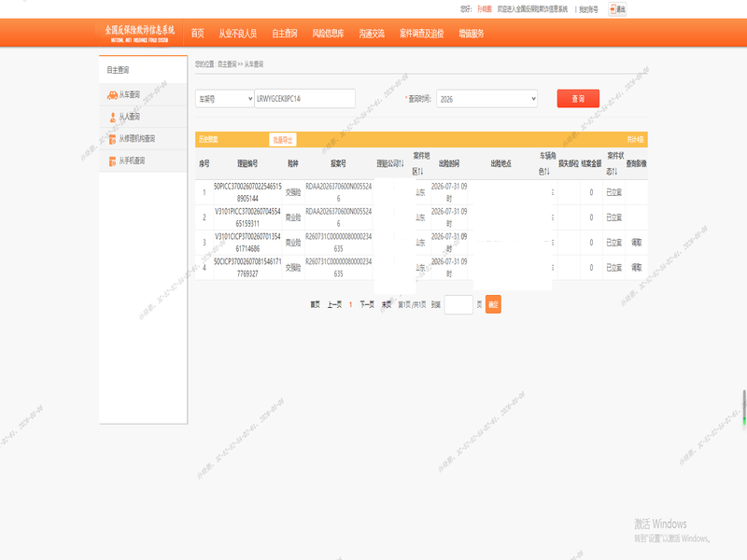Click the 从手机查询 phone icon in sidebar
747x560 pixels.
tap(112, 161)
